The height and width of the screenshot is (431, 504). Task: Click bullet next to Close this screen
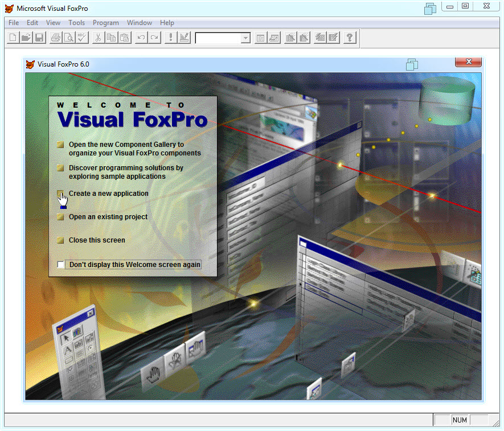[x=60, y=240]
